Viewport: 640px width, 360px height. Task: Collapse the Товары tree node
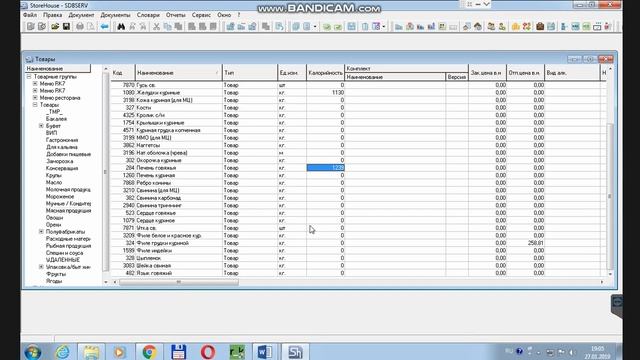pyautogui.click(x=35, y=105)
